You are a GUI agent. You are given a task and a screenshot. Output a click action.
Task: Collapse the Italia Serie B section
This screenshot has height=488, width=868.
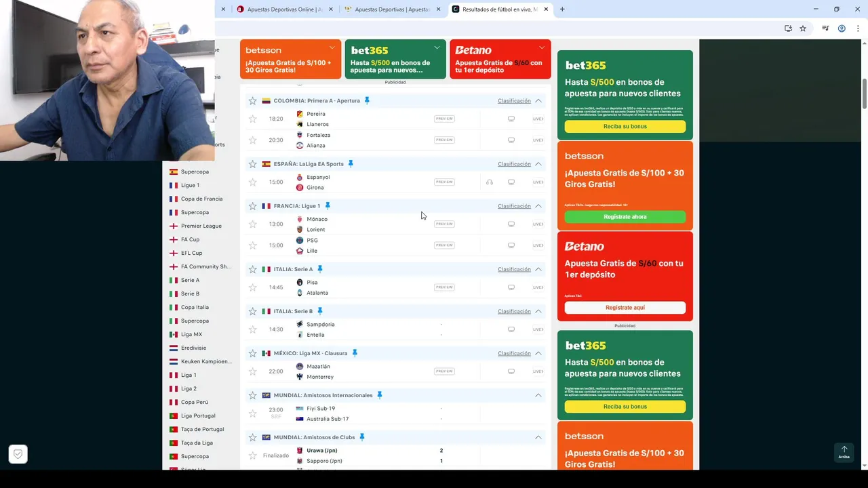tap(538, 311)
